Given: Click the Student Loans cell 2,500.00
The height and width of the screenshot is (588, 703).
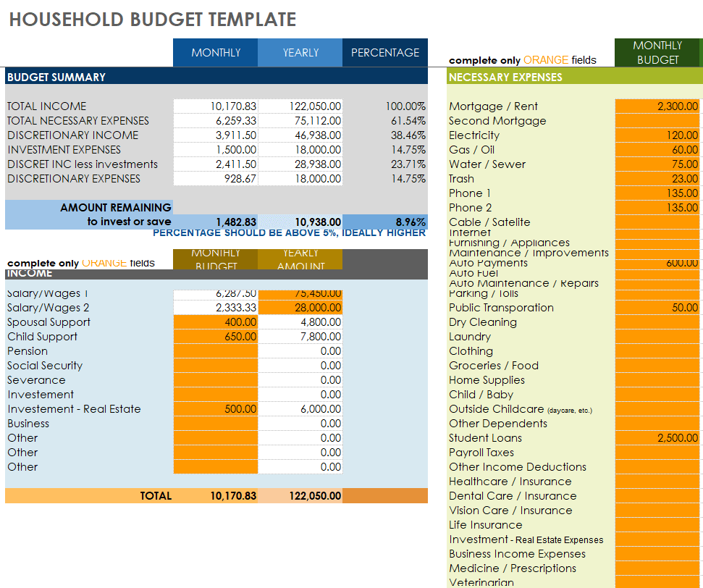Looking at the screenshot, I should click(657, 438).
